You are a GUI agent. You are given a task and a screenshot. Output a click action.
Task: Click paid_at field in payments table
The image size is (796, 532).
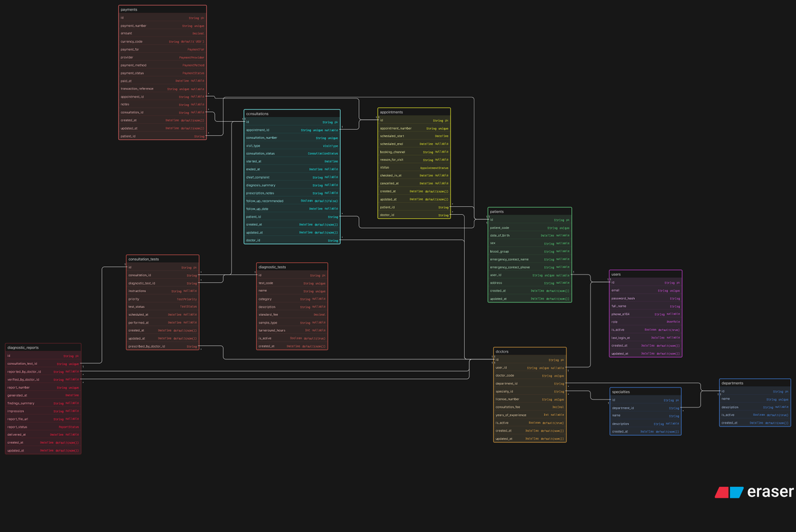163,81
